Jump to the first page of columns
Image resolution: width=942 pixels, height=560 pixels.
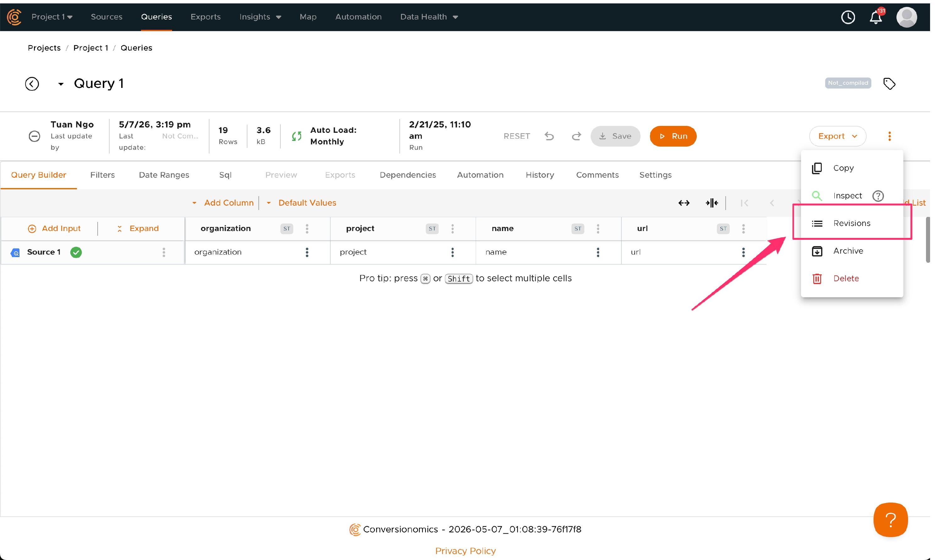coord(744,203)
